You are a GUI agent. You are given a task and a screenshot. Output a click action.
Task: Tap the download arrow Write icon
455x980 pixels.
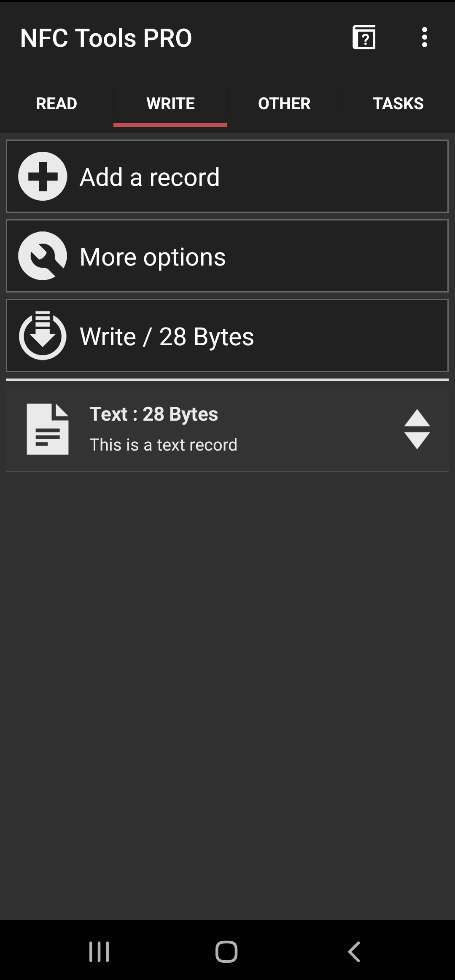click(x=43, y=336)
